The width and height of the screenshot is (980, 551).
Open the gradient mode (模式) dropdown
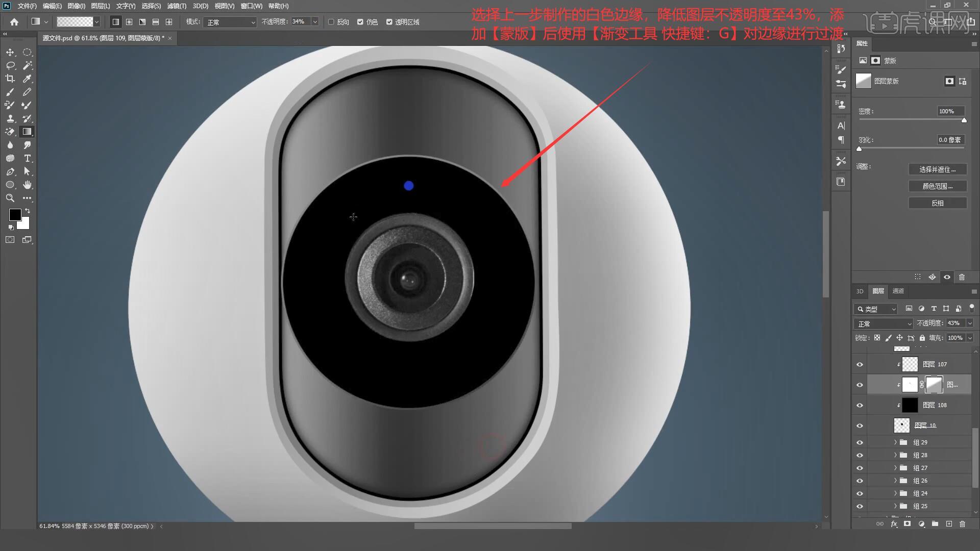230,22
